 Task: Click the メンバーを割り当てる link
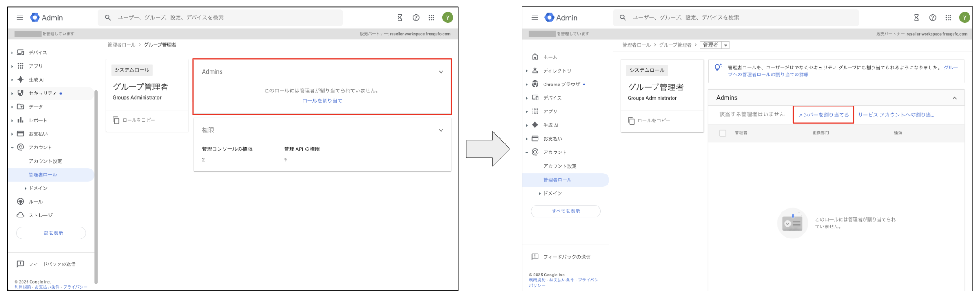tap(823, 115)
